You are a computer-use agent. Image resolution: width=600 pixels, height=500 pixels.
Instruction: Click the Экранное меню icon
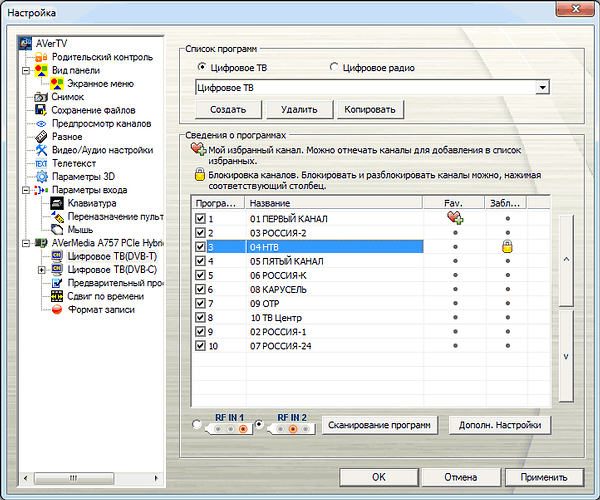click(x=57, y=84)
